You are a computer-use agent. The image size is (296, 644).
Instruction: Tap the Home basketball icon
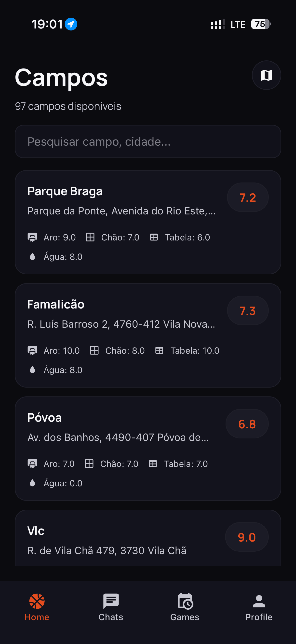click(37, 601)
